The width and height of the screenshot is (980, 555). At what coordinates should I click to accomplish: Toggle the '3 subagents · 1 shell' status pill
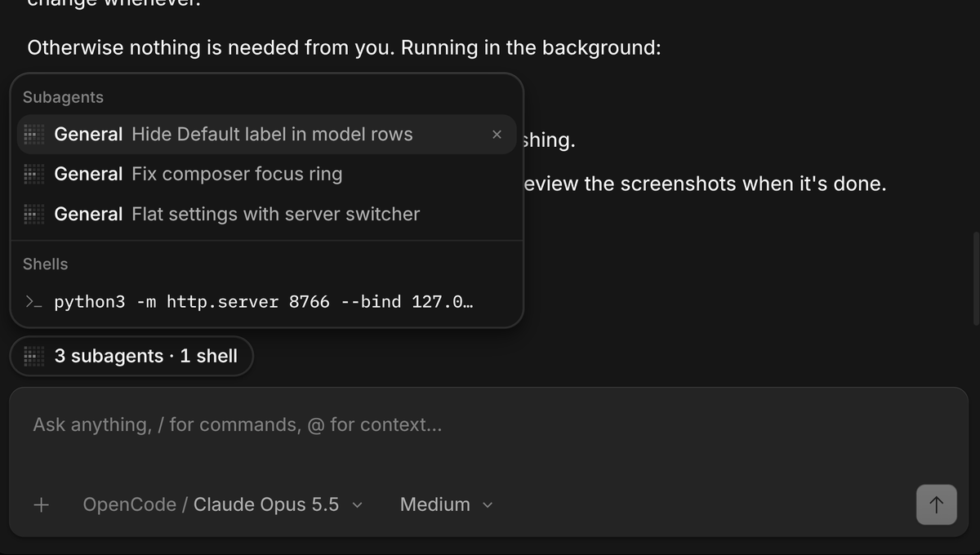click(131, 356)
